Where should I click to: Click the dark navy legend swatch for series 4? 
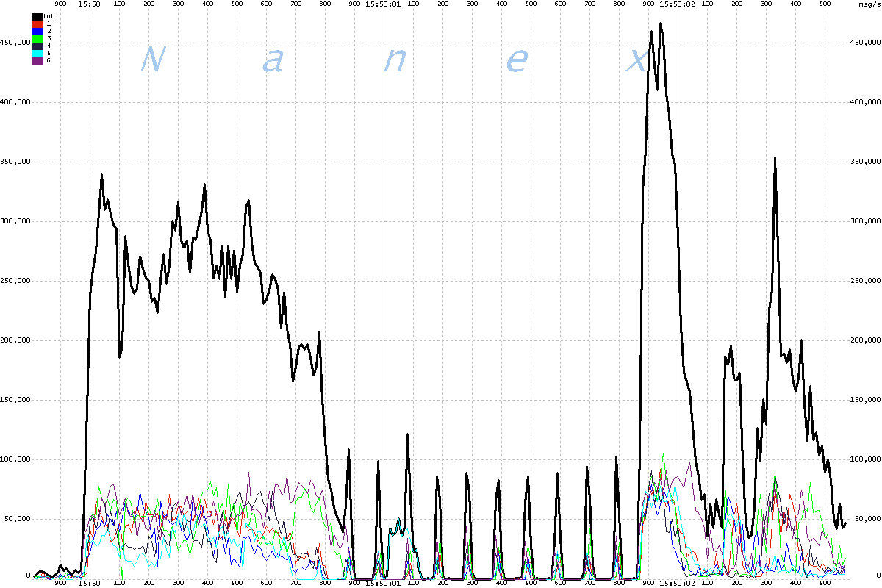pyautogui.click(x=37, y=46)
